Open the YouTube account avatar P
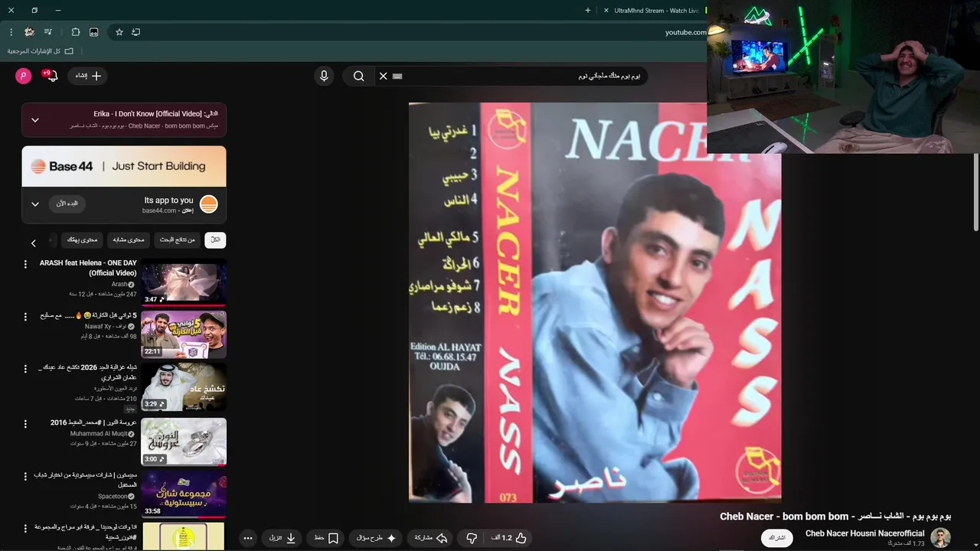 [24, 76]
